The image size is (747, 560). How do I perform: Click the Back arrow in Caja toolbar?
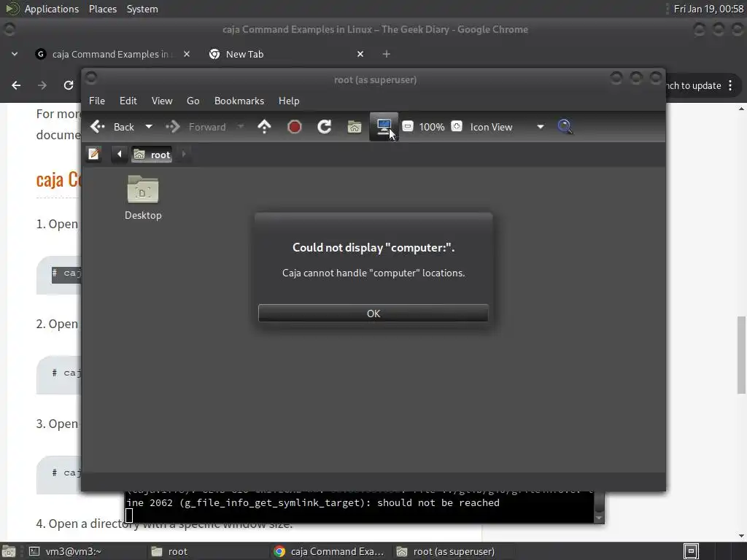tap(98, 127)
